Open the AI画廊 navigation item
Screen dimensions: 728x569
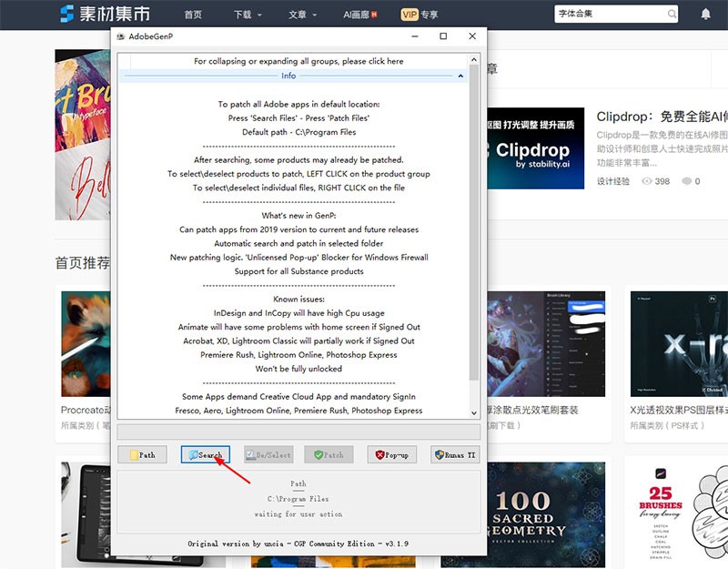[x=359, y=15]
